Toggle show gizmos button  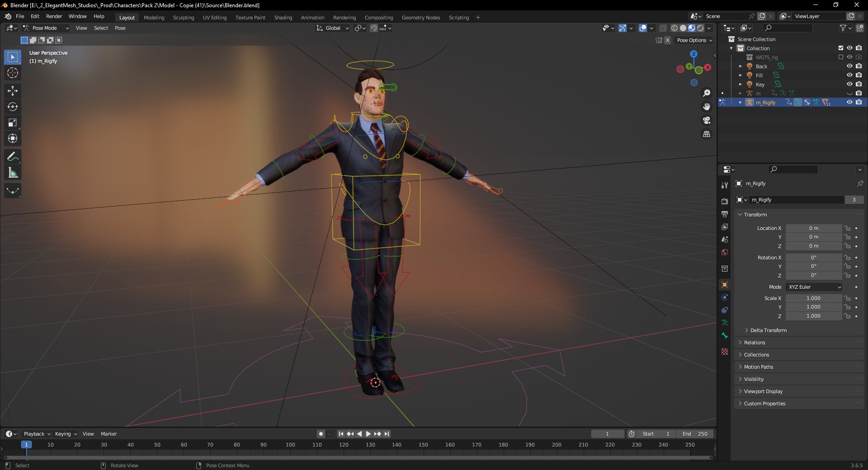(623, 28)
